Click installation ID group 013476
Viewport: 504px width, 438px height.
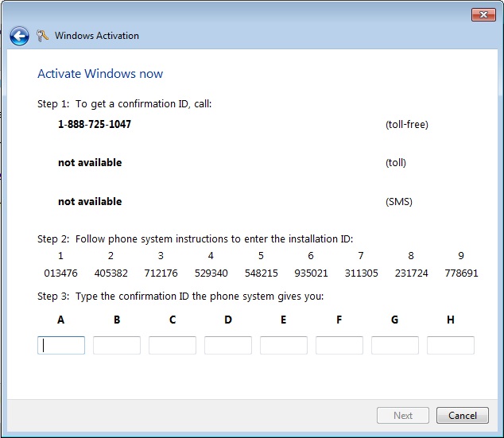[60, 273]
